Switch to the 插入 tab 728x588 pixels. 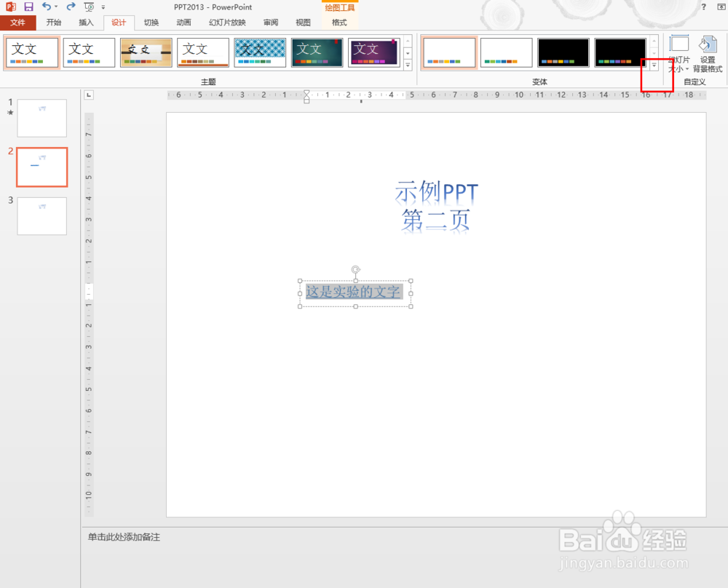coord(86,23)
